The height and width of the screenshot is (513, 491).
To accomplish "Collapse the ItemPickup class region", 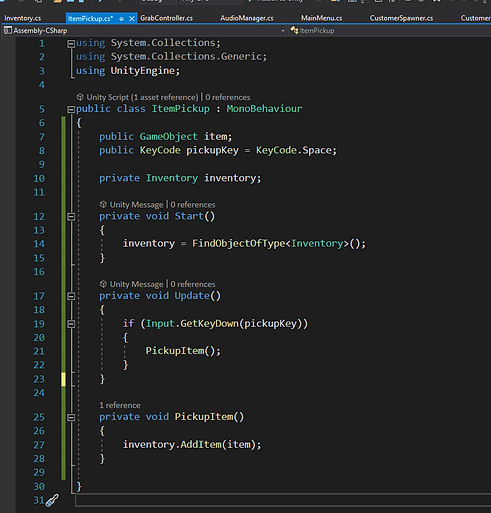I will click(x=71, y=109).
